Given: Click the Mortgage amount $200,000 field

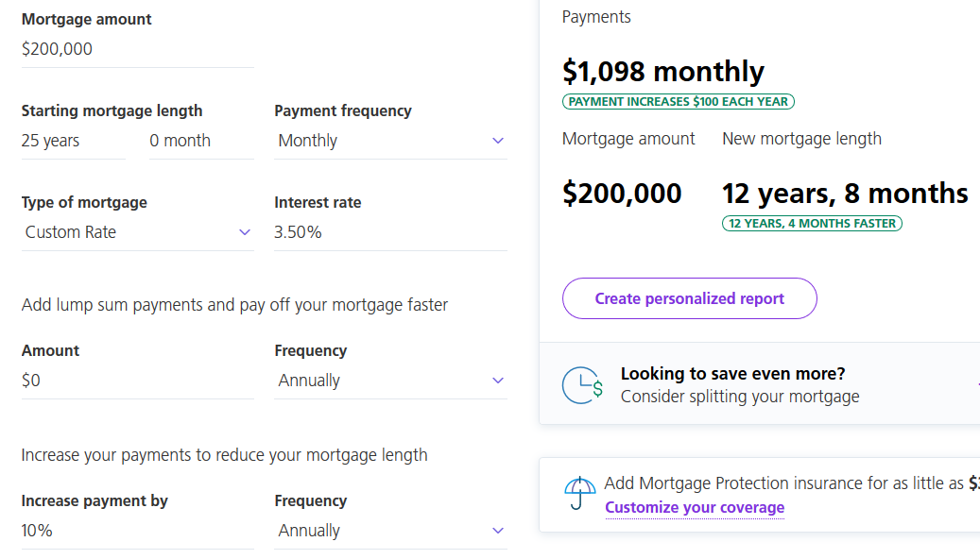Looking at the screenshot, I should pos(137,49).
